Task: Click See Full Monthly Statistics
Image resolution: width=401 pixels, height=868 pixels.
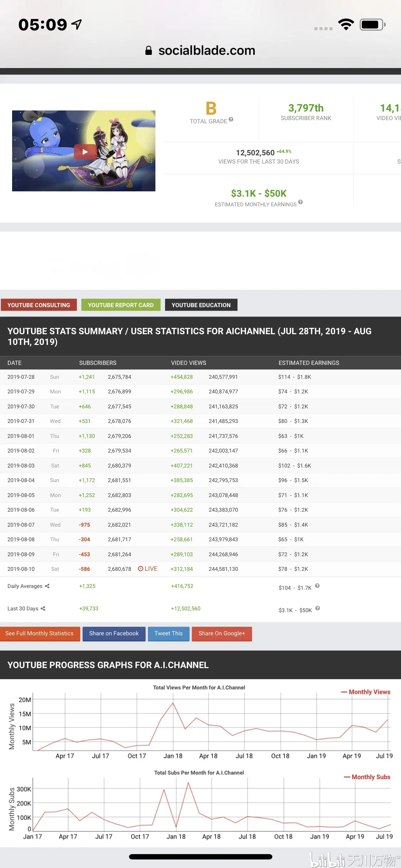Action: [x=40, y=634]
